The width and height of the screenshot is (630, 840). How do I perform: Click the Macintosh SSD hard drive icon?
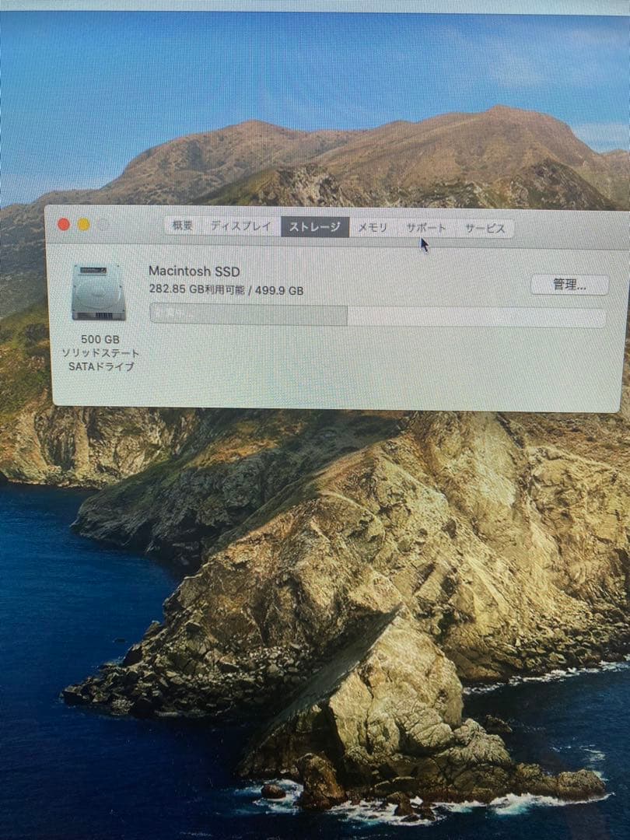[96, 294]
